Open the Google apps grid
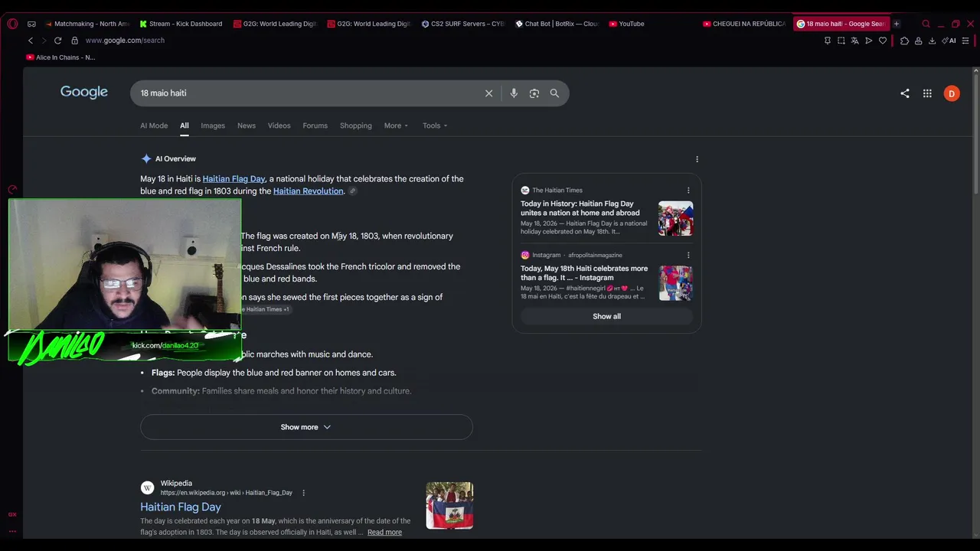Image resolution: width=980 pixels, height=551 pixels. 927,93
